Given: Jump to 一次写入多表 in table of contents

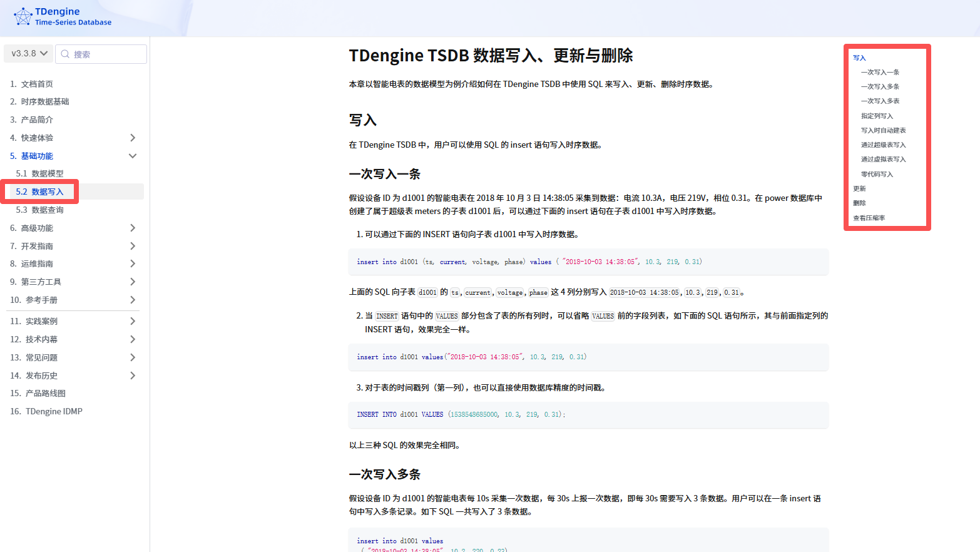Looking at the screenshot, I should [880, 101].
